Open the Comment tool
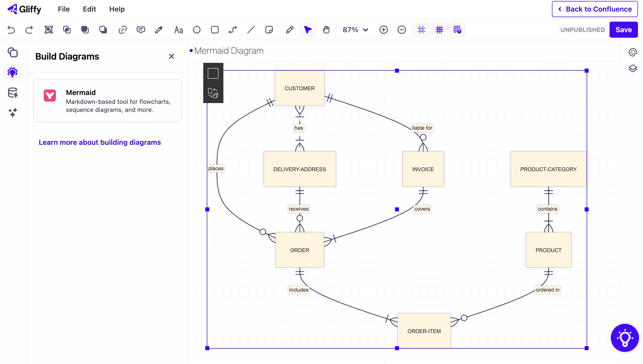This screenshot has height=364, width=643. coord(141,30)
